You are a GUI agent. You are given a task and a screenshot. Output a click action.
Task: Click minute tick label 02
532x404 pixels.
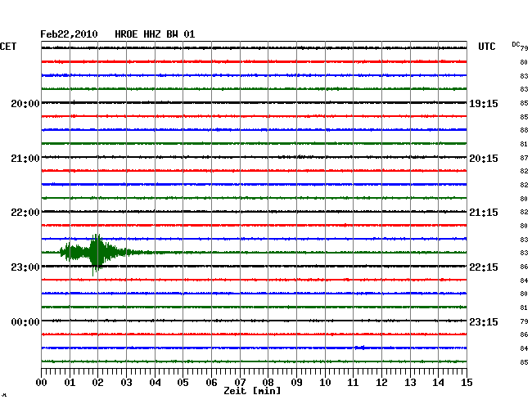click(97, 382)
